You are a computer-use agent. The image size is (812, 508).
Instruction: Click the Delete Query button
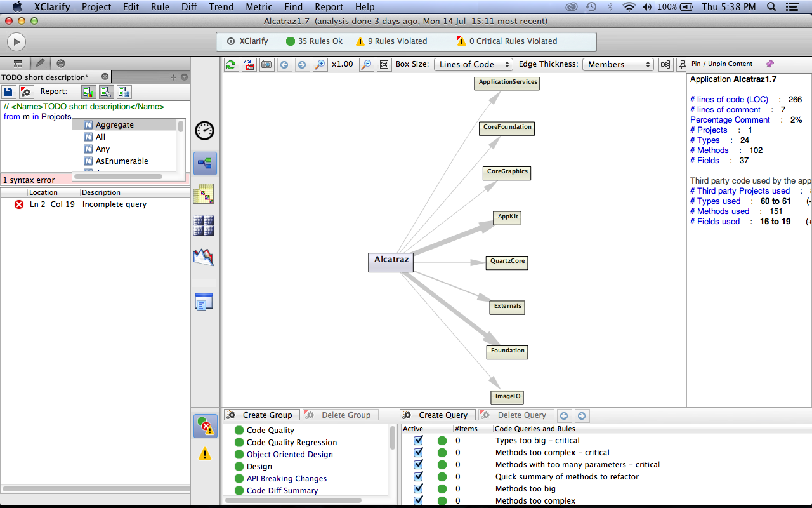(x=516, y=415)
